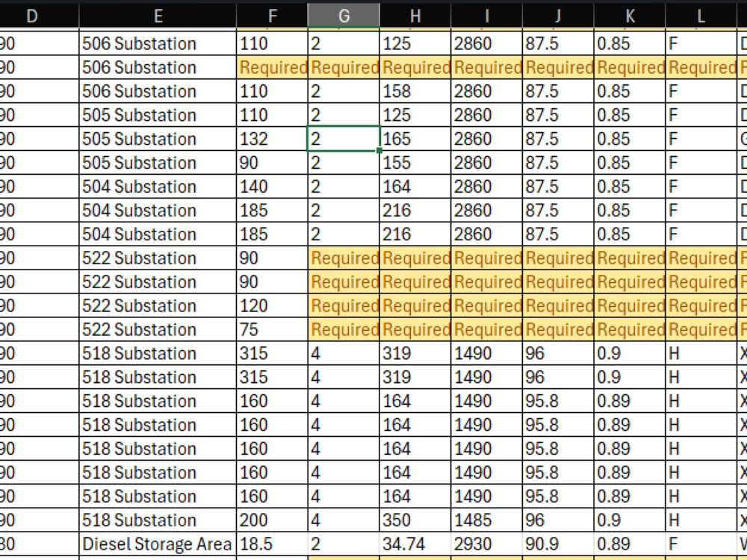Click the cell containing 200
Screen dimensions: 747x560
coord(272,520)
